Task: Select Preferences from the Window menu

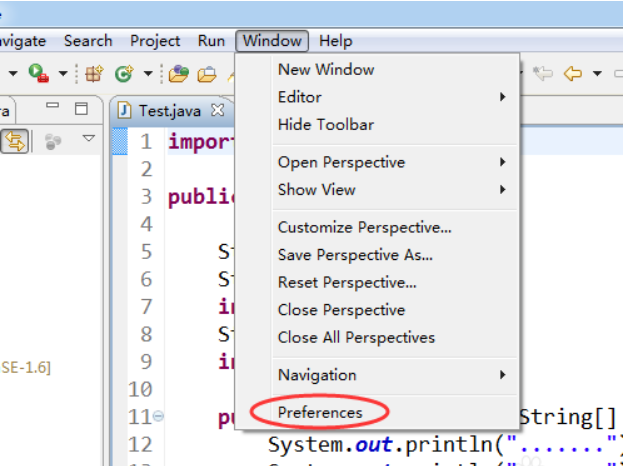Action: (320, 412)
